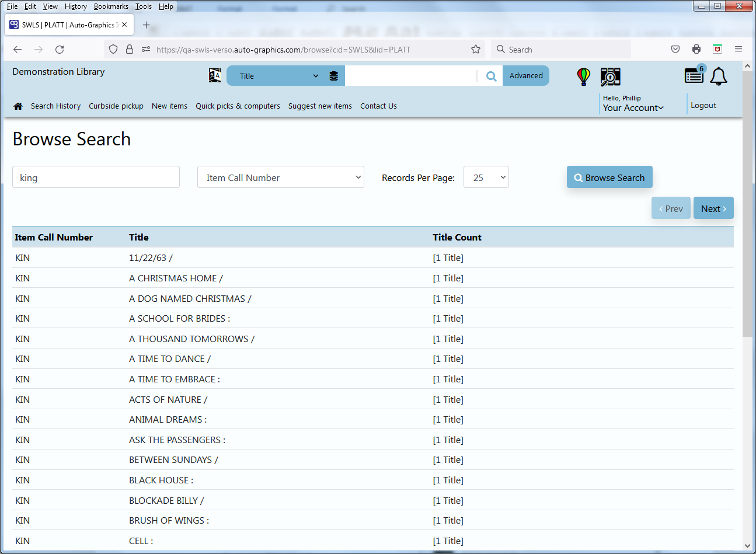The image size is (756, 554).
Task: Open the title ACTS OF NATURE /
Action: (168, 400)
